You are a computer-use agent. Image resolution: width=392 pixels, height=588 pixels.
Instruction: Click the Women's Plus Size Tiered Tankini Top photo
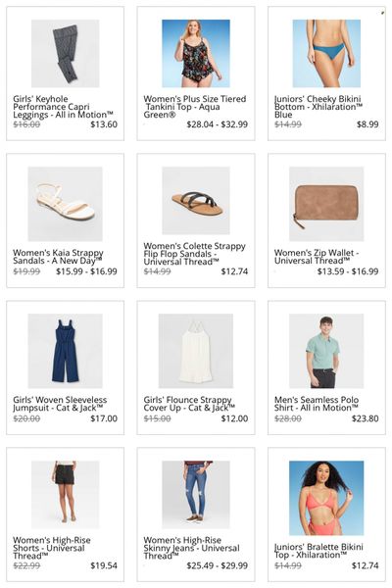[196, 54]
